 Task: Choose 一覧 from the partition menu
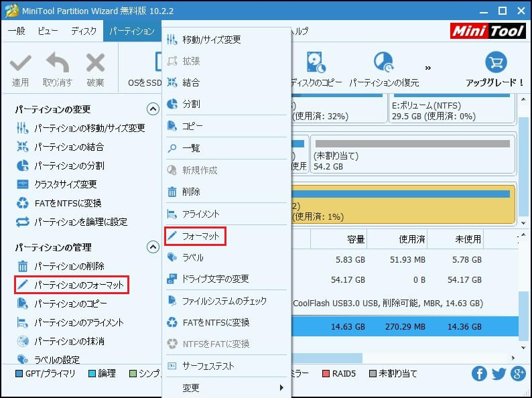tap(226, 148)
